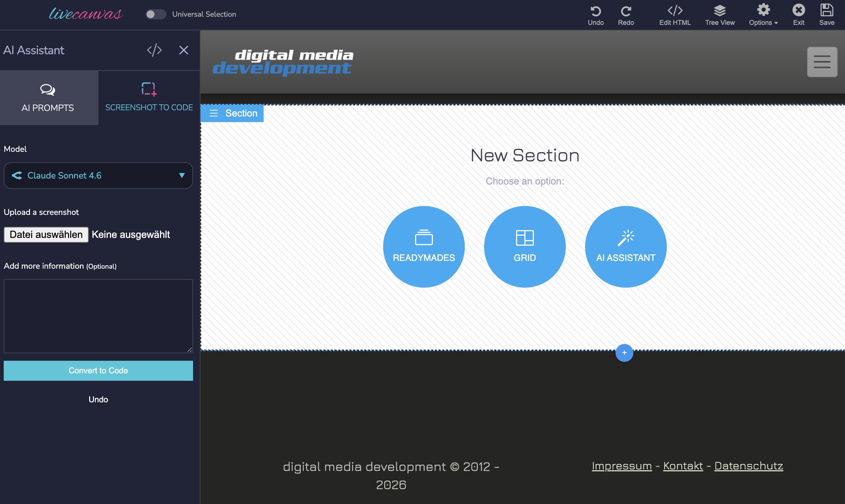Open the code view icon in AI Assistant header

coord(154,50)
